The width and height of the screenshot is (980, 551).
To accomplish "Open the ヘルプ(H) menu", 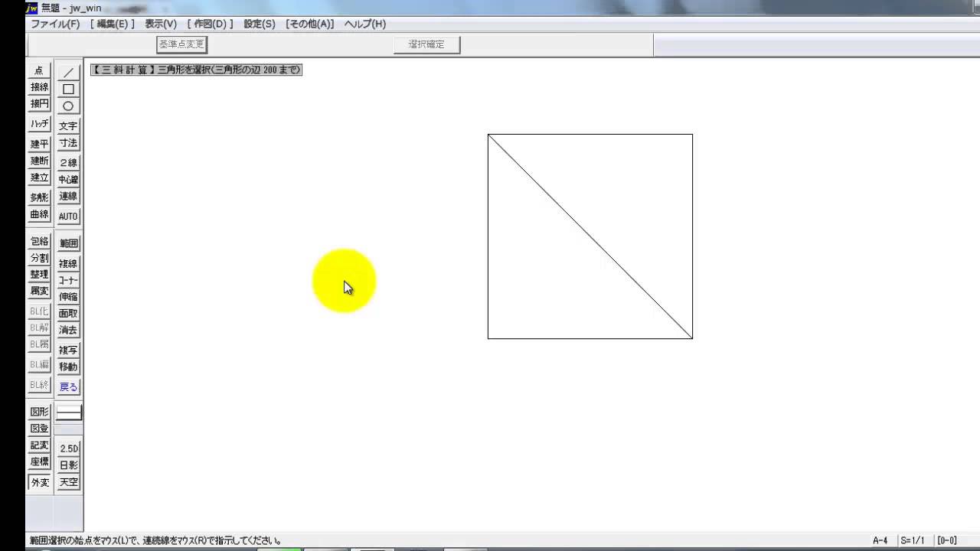I will (365, 24).
